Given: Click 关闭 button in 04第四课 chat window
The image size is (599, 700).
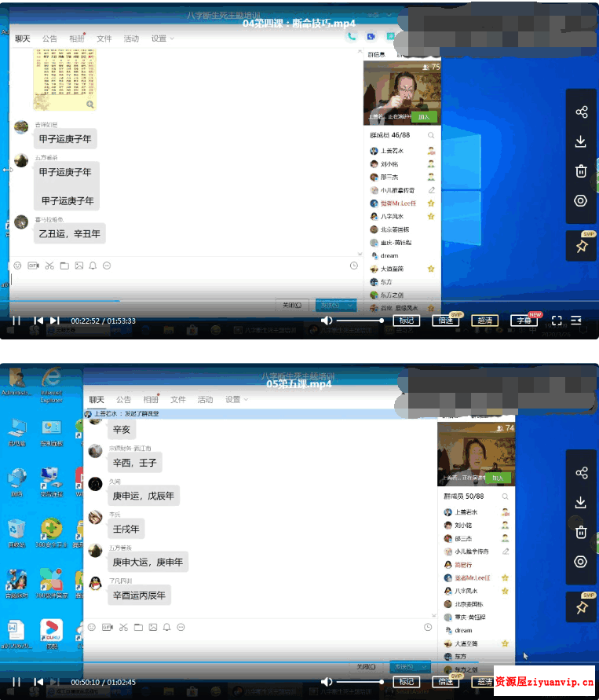Looking at the screenshot, I should tap(292, 306).
